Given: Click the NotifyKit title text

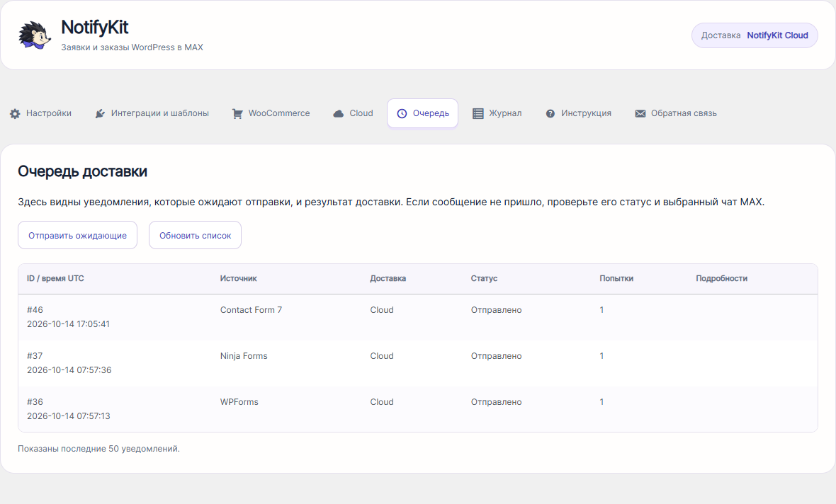Looking at the screenshot, I should coord(94,27).
